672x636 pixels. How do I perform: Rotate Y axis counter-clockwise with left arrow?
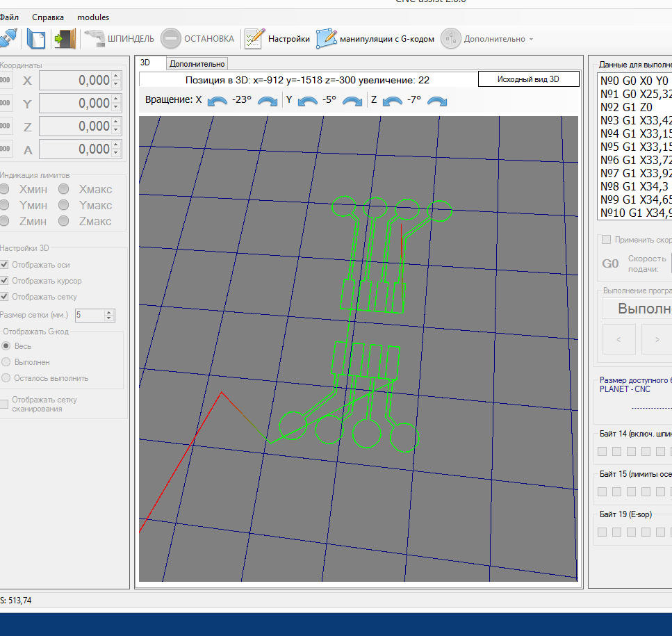pos(307,101)
